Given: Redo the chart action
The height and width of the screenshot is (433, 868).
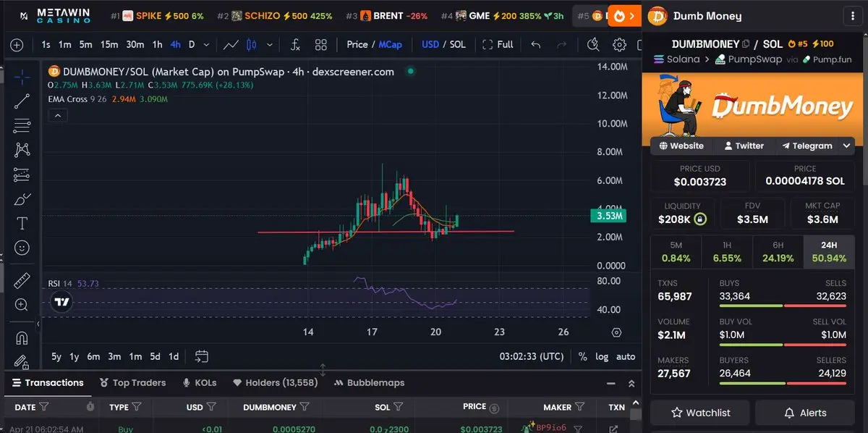Looking at the screenshot, I should [x=561, y=45].
